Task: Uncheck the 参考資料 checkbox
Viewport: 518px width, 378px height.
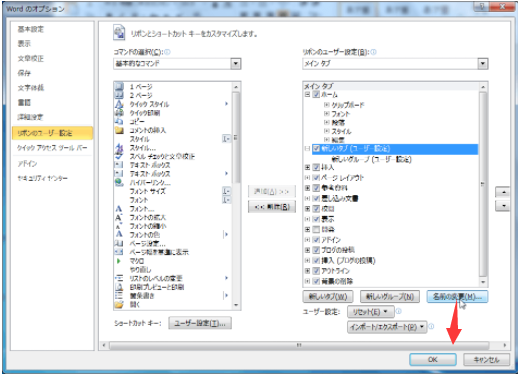Action: [316, 188]
